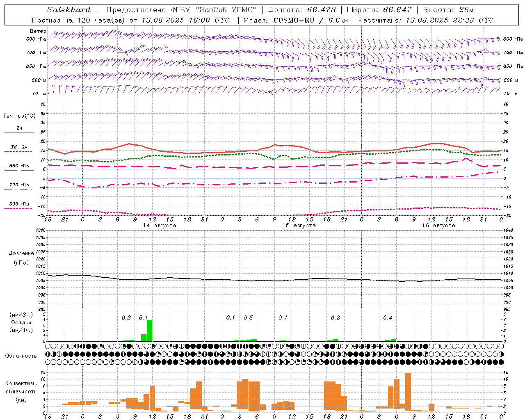Click the Широта: 66.647 value
This screenshot has height=420, width=525.
pos(379,10)
